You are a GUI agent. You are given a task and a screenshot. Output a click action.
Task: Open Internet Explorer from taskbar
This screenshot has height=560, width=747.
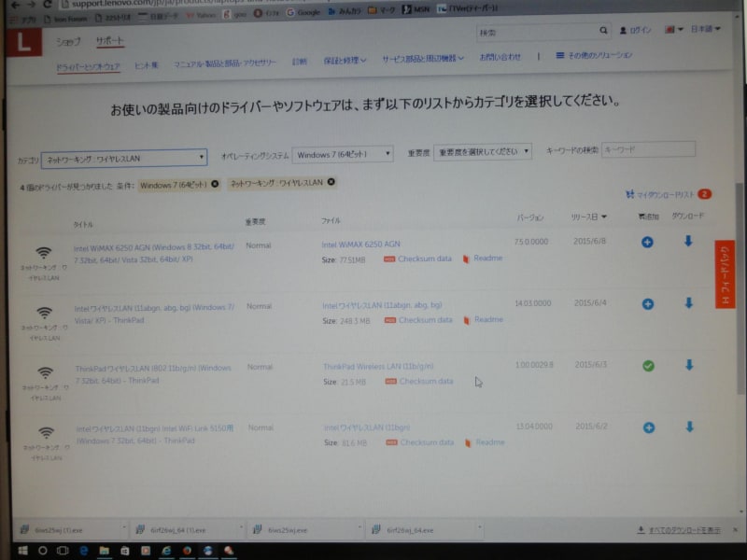(x=166, y=551)
